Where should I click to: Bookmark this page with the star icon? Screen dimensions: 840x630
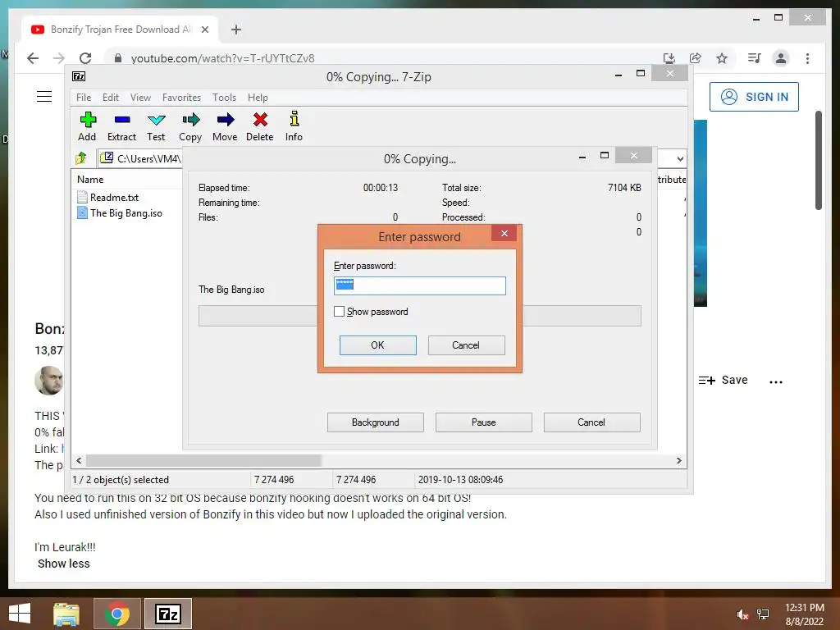coord(722,58)
